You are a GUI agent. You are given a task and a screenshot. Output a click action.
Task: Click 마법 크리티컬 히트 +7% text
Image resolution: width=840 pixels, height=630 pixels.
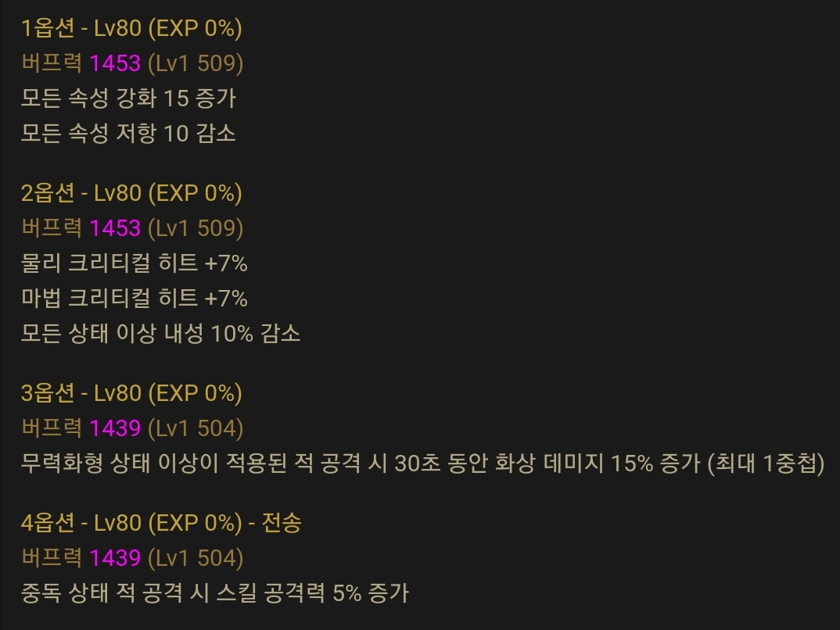(135, 298)
